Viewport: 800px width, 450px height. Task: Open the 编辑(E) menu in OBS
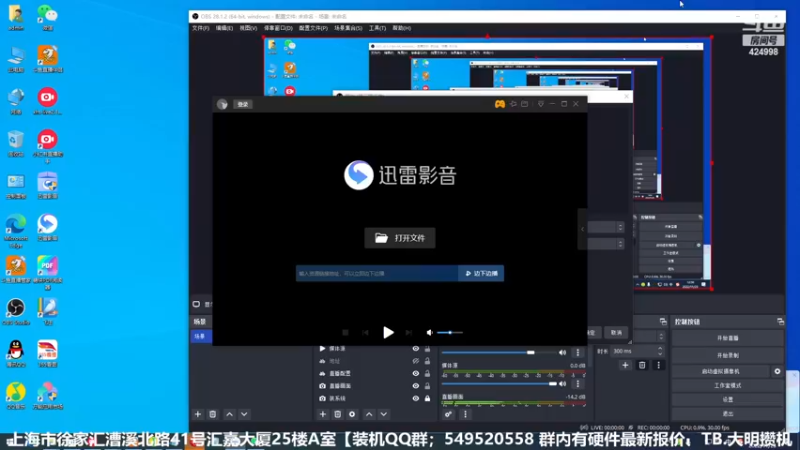point(224,28)
